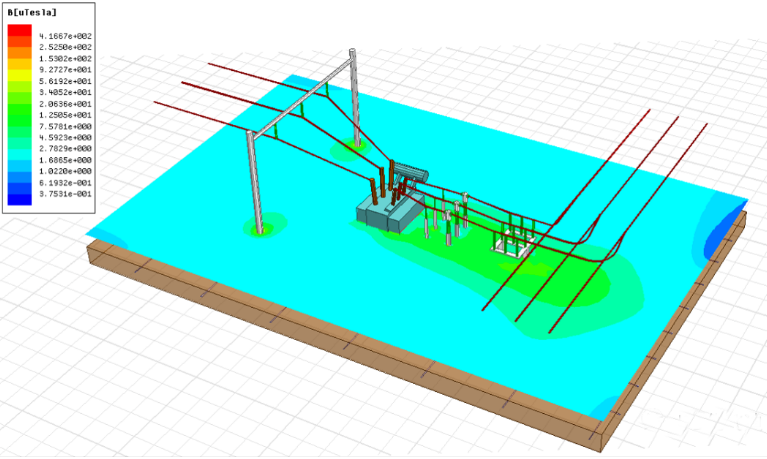The image size is (767, 459).
Task: Click the 3.4052e+001 legend value
Action: 66,92
